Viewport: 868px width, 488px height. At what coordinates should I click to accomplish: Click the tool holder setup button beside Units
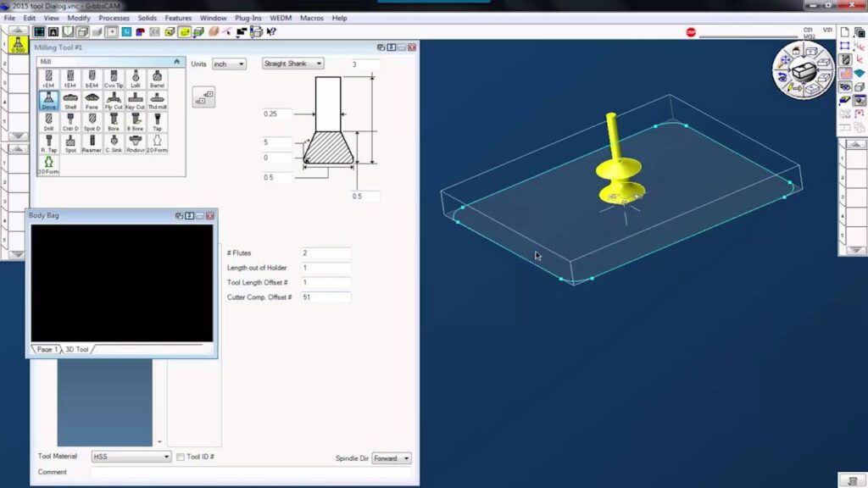coord(203,97)
